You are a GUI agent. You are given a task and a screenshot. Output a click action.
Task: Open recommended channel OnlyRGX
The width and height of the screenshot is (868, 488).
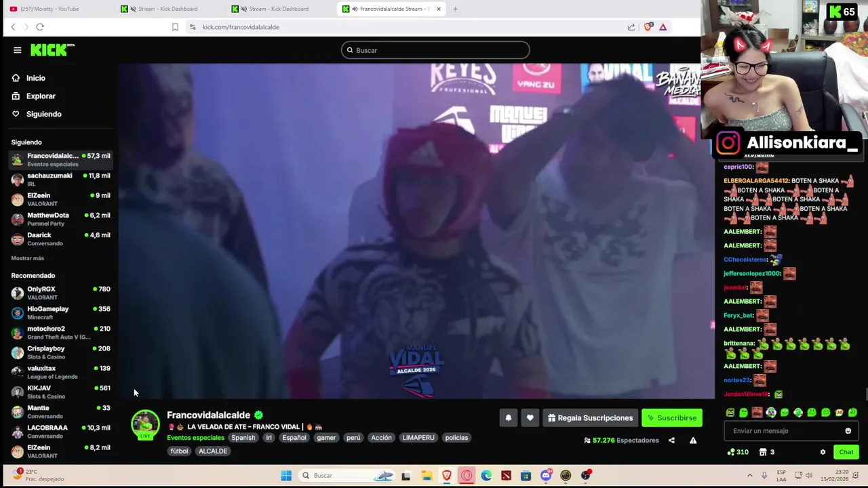60,293
